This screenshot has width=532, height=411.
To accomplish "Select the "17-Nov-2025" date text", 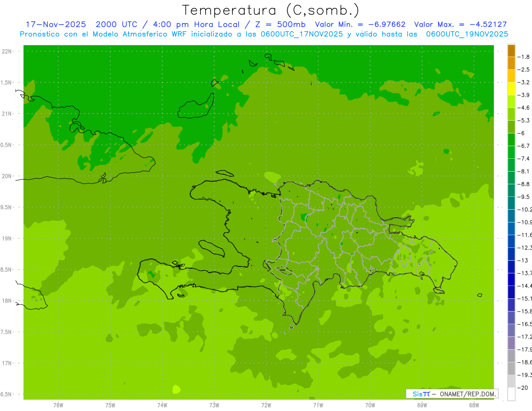I will click(x=56, y=24).
